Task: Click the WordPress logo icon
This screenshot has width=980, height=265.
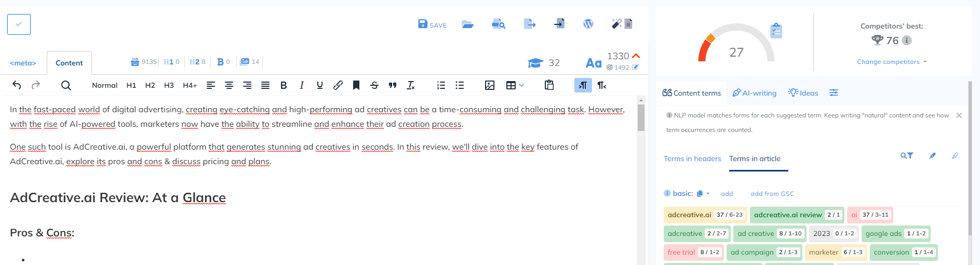Action: (588, 24)
